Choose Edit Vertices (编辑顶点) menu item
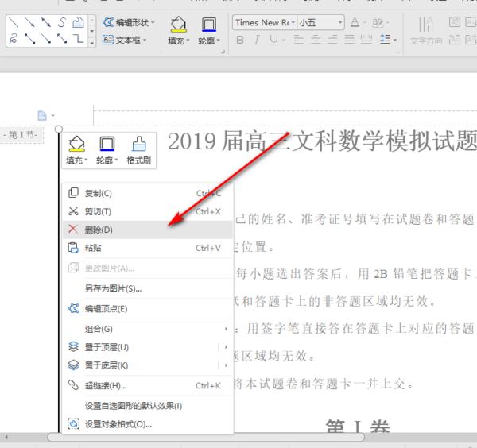Viewport: 477px width, 448px height. click(x=148, y=309)
